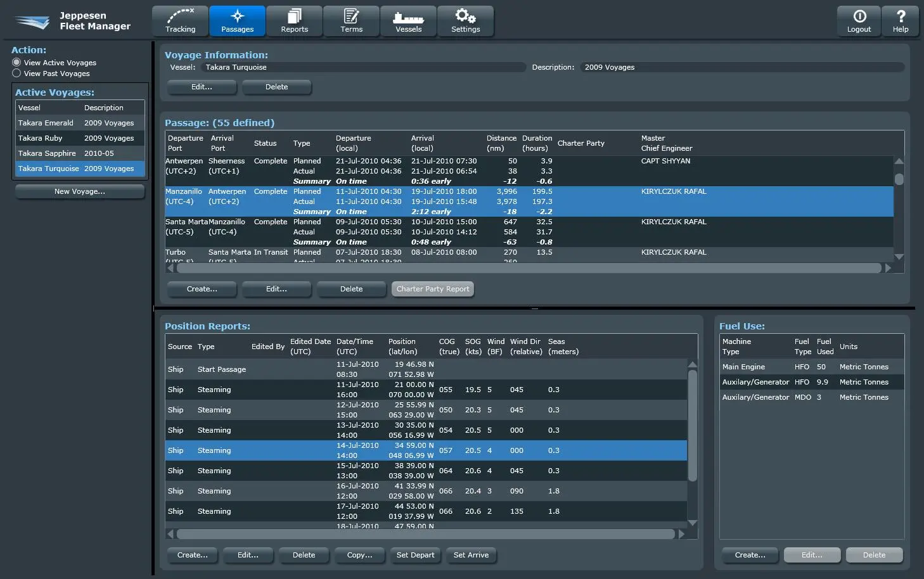Create a new position report
Viewport: 924px width, 579px height.
pos(193,555)
